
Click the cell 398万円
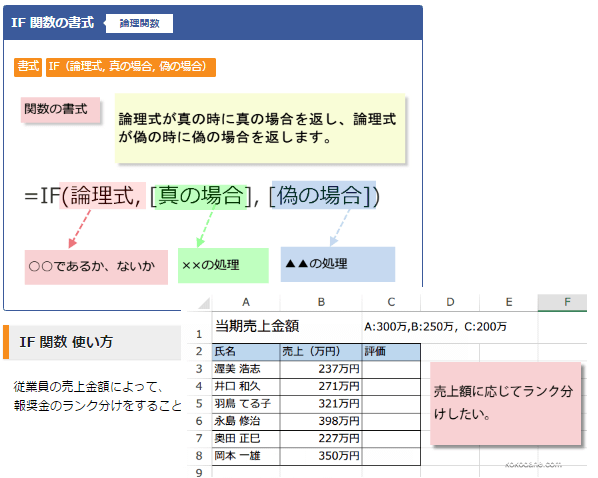(x=321, y=421)
